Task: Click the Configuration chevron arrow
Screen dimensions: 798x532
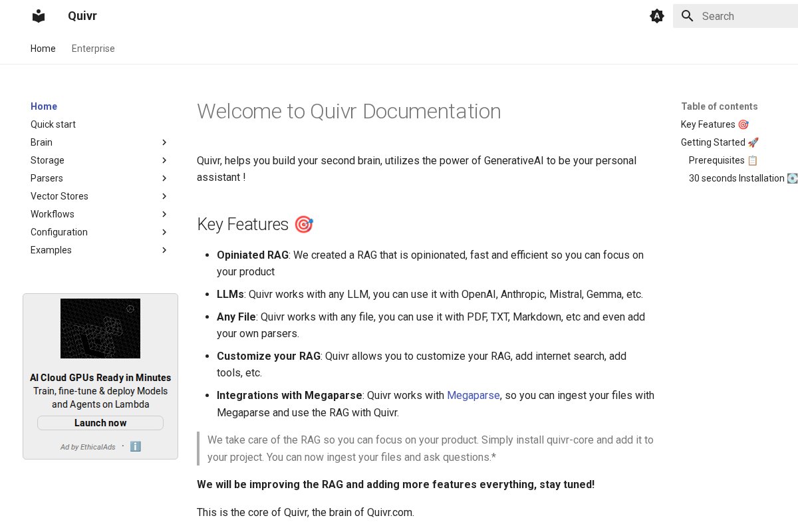Action: tap(164, 232)
